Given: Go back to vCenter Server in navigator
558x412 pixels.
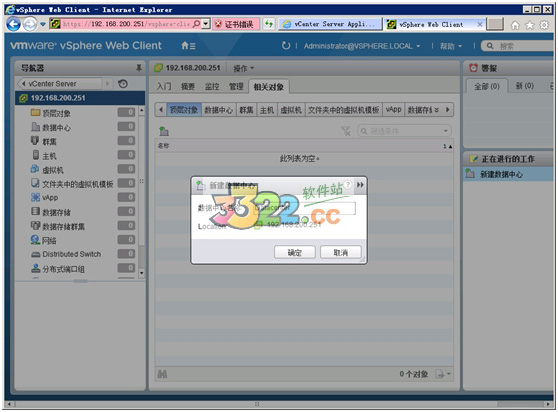Looking at the screenshot, I should (52, 84).
